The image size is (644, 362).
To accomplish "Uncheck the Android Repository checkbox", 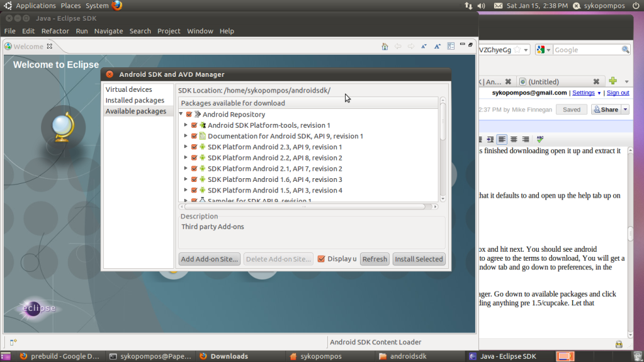I will pos(189,114).
